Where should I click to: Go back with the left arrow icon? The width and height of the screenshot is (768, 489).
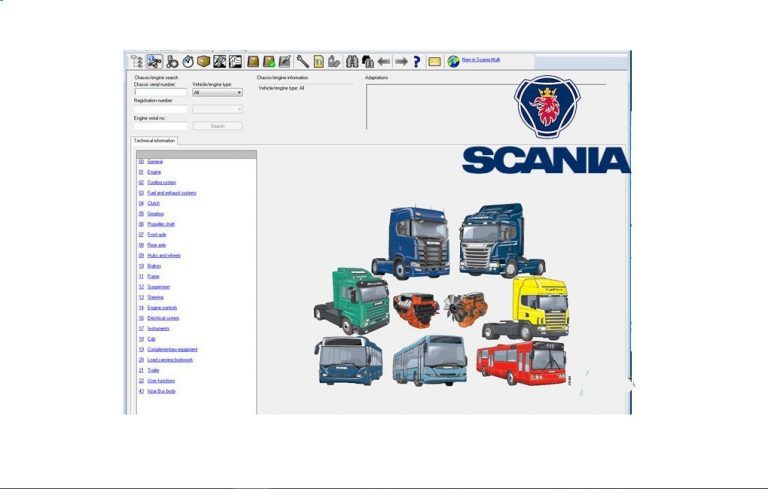pos(384,62)
